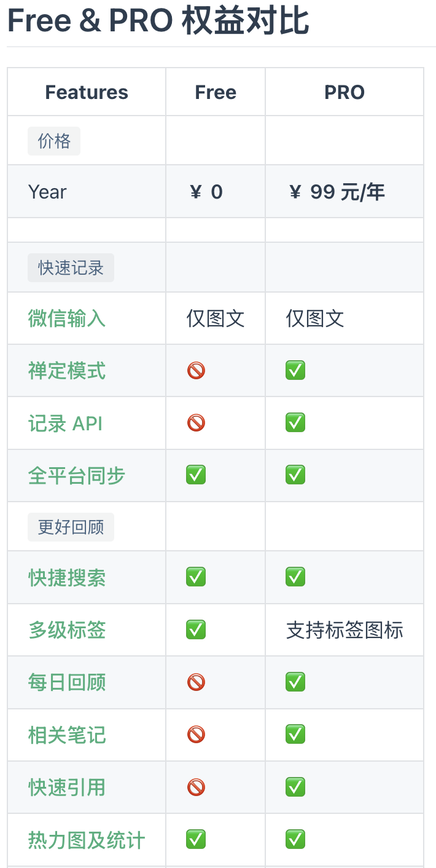Click the 更好回顾 category tag
Image resolution: width=436 pixels, height=868 pixels.
[71, 527]
